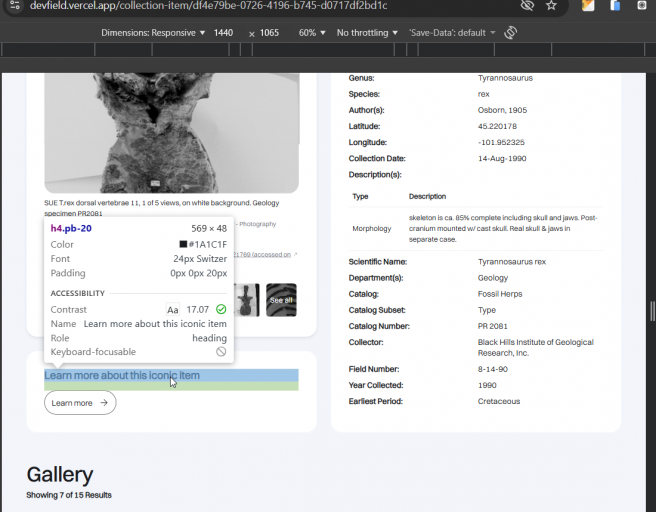Click the Collection Date value 14-Aug-1990

(x=502, y=159)
